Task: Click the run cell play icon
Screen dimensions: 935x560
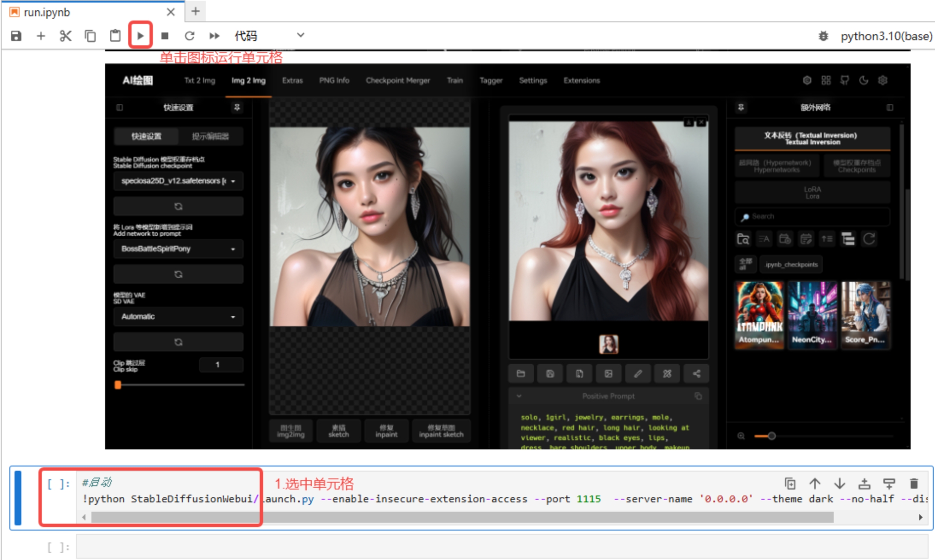Action: pyautogui.click(x=140, y=36)
